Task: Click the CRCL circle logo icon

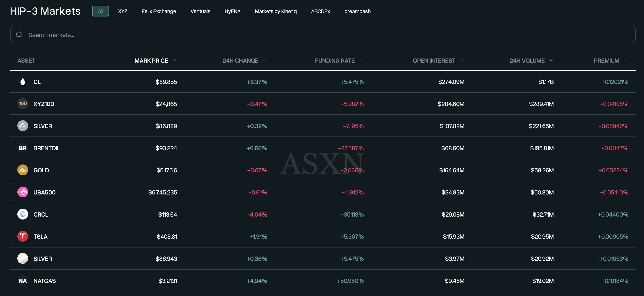Action: pos(23,214)
